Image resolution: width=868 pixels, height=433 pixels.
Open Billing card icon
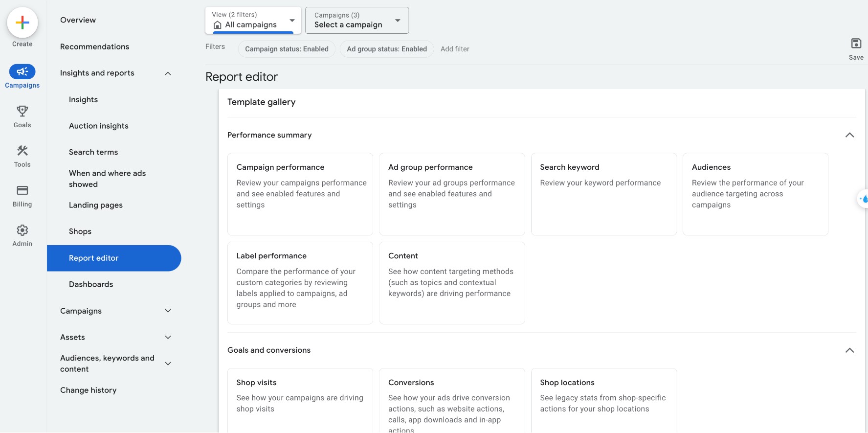tap(22, 190)
